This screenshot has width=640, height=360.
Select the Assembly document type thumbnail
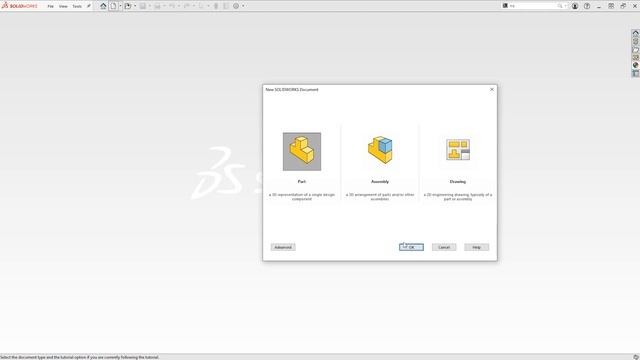[380, 150]
